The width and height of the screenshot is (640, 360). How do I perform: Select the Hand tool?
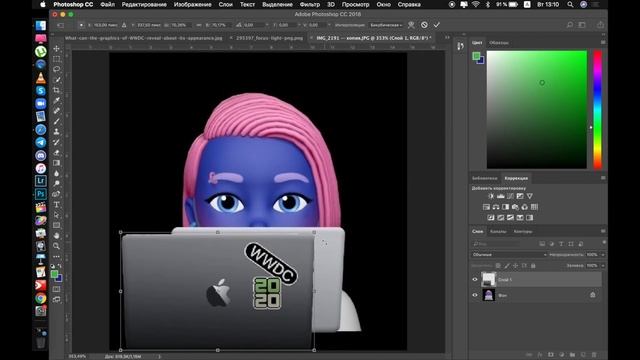[x=56, y=236]
